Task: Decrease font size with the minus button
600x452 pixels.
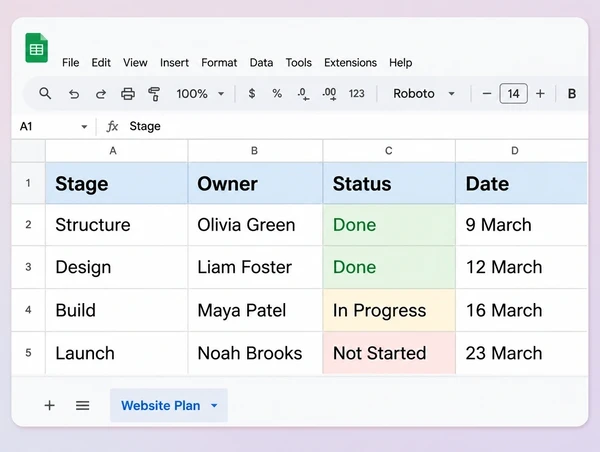Action: (x=487, y=93)
